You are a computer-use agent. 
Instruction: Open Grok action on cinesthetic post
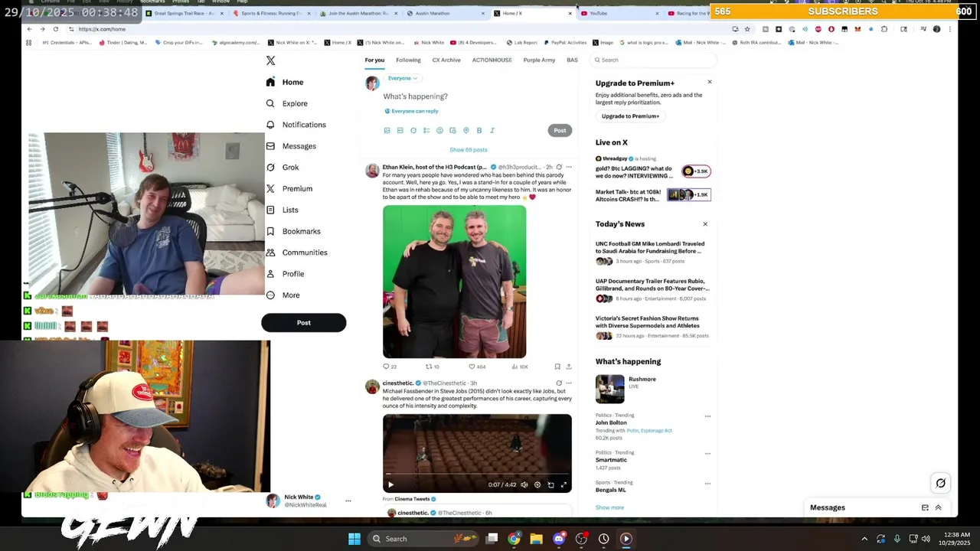(558, 383)
